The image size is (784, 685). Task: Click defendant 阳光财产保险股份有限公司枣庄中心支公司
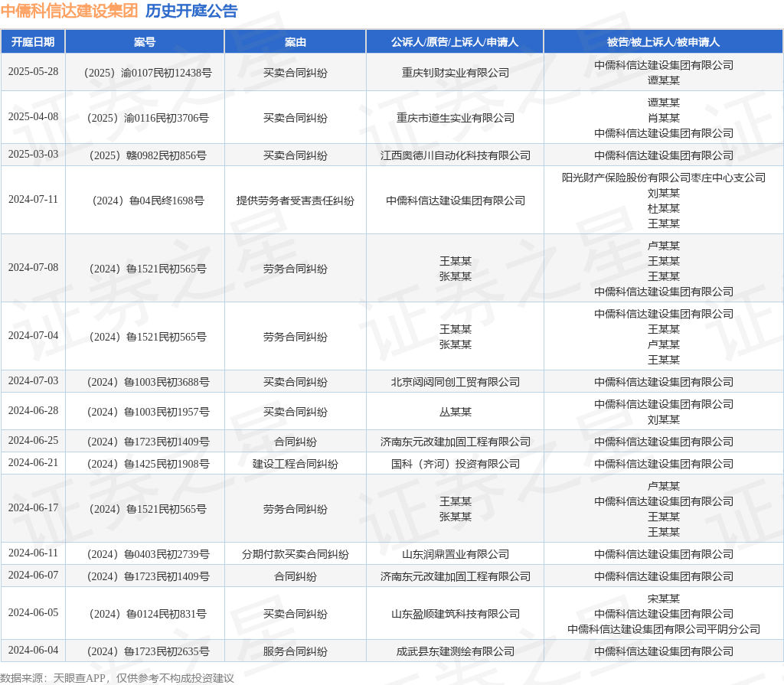[x=664, y=178]
